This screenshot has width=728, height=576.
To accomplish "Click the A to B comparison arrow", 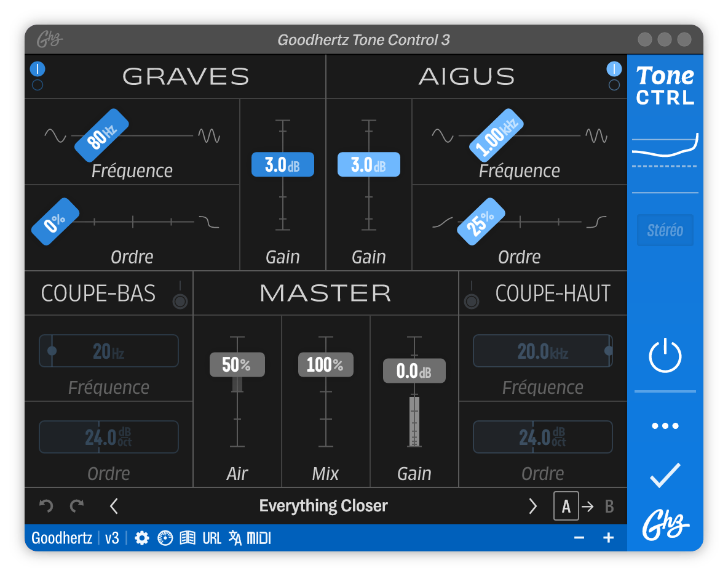I will point(588,507).
